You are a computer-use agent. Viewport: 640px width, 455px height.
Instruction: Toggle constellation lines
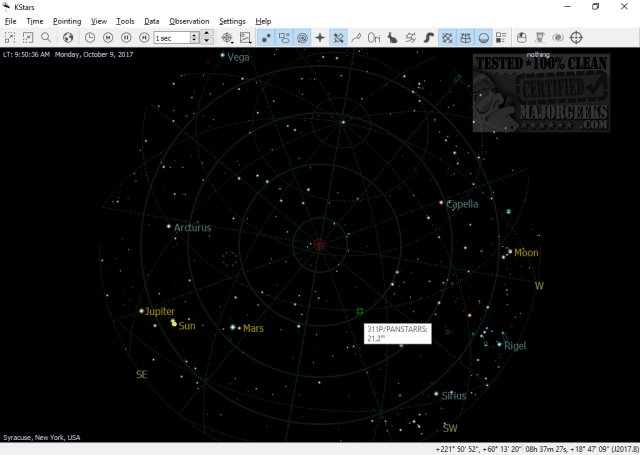tap(356, 38)
